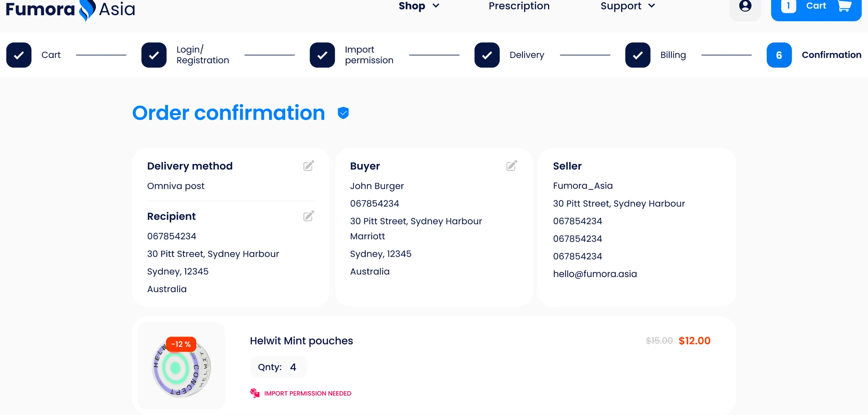
Task: Click the seller name Fumora_Asia
Action: coord(583,186)
